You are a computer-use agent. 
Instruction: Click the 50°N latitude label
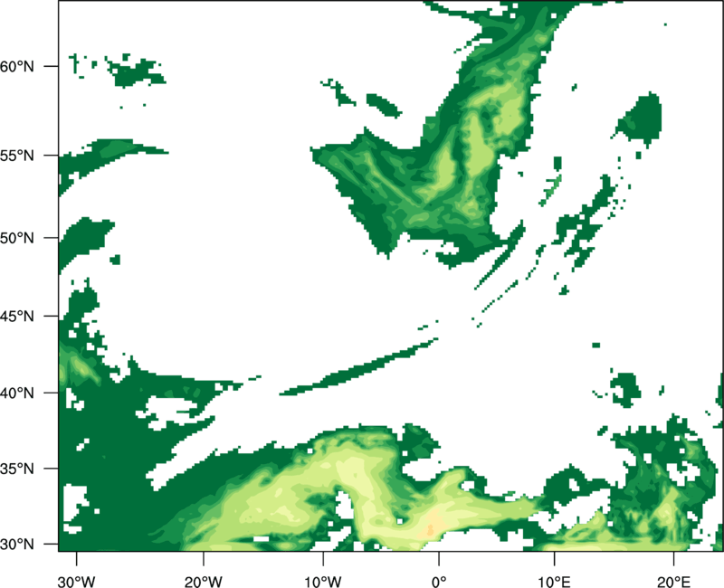click(x=17, y=238)
